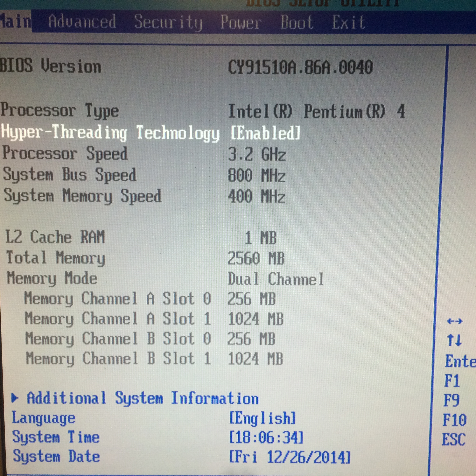The image size is (476, 476).
Task: Click the System Memory Speed label
Action: click(82, 196)
